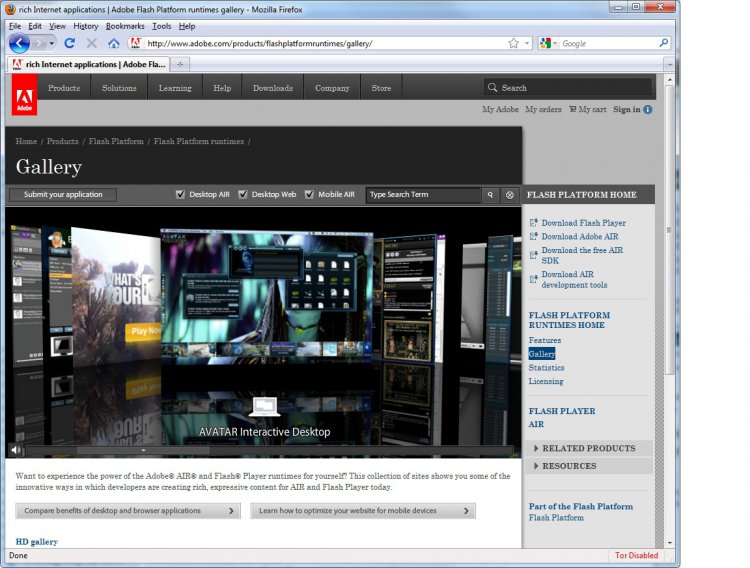Open the Store navigation item
Image resolution: width=750 pixels, height=568 pixels.
381,88
